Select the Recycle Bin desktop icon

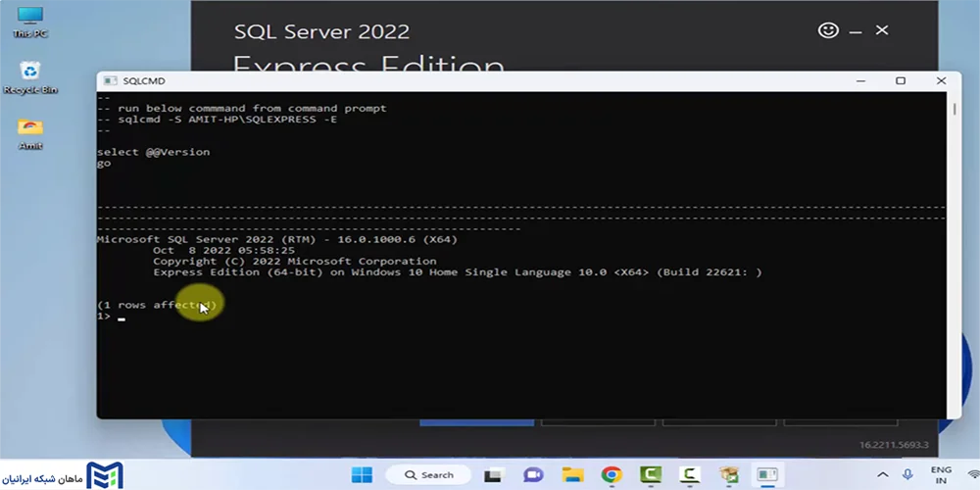click(x=30, y=77)
